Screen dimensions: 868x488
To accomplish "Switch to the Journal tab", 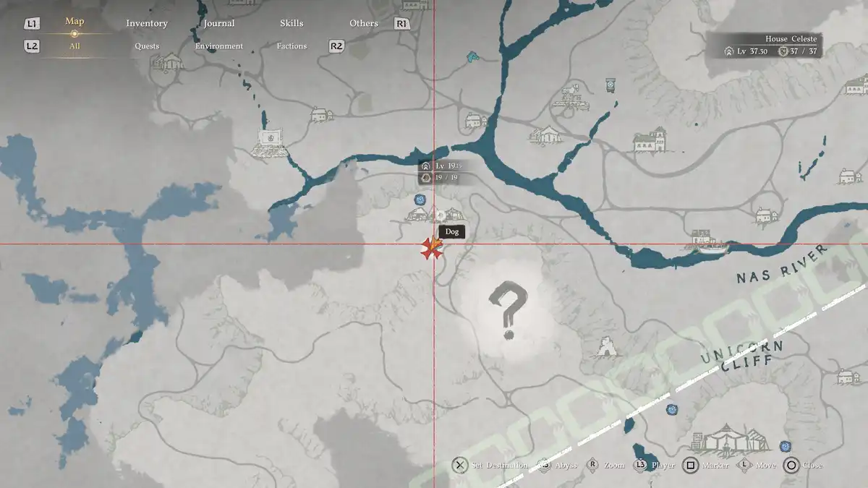I will pyautogui.click(x=219, y=23).
